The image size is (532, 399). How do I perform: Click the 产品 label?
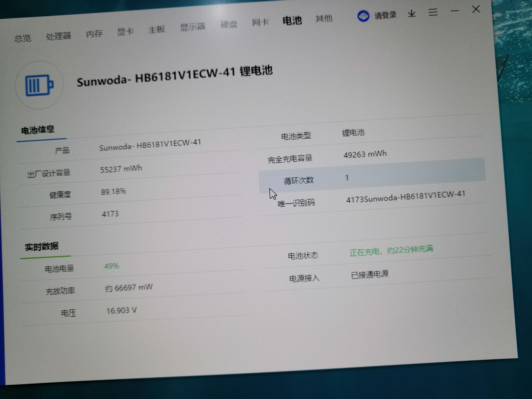62,151
